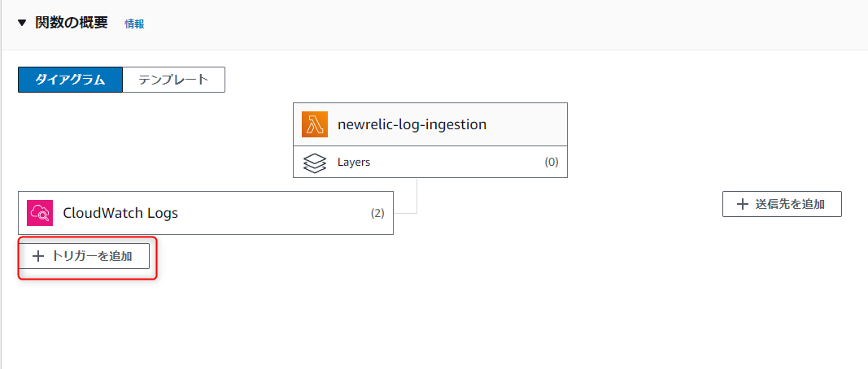Click the 関数の概要 heading text
868x369 pixels.
[72, 24]
